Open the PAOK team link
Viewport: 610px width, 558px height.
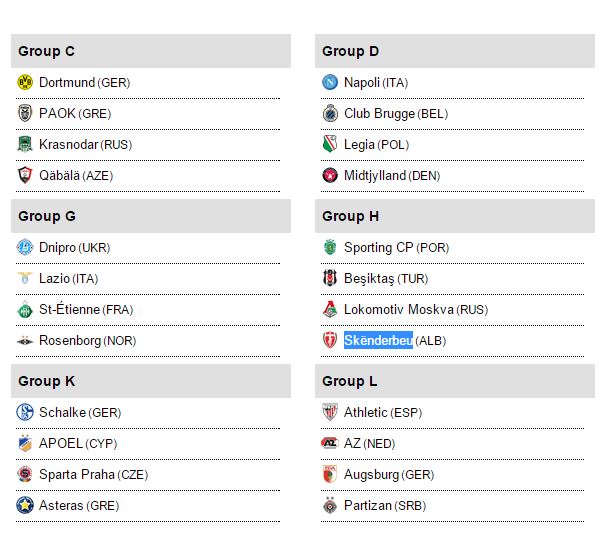[x=57, y=113]
